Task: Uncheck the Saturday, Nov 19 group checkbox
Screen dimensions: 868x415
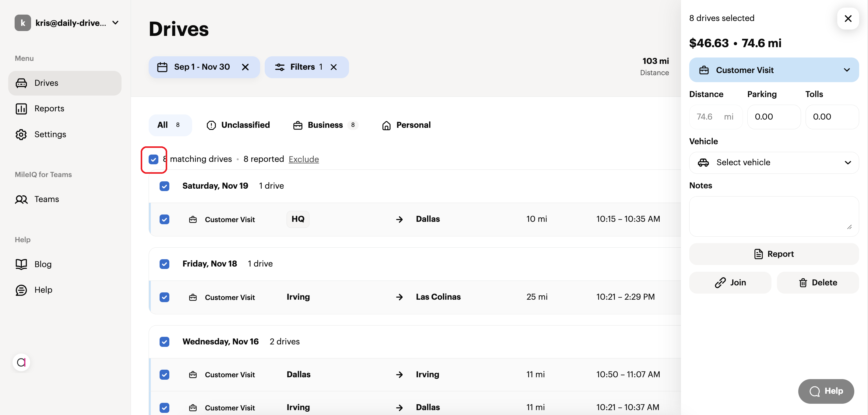Action: pos(164,186)
